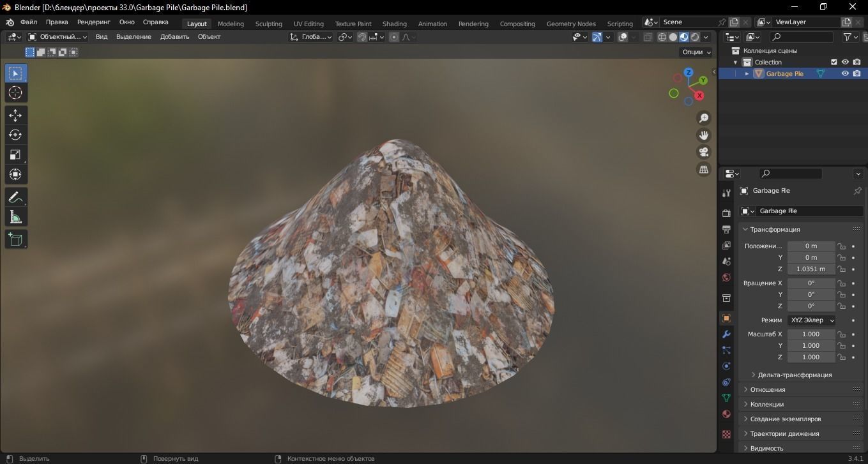This screenshot has width=868, height=464.
Task: Hide Collection in viewport with eye icon
Action: tap(845, 62)
